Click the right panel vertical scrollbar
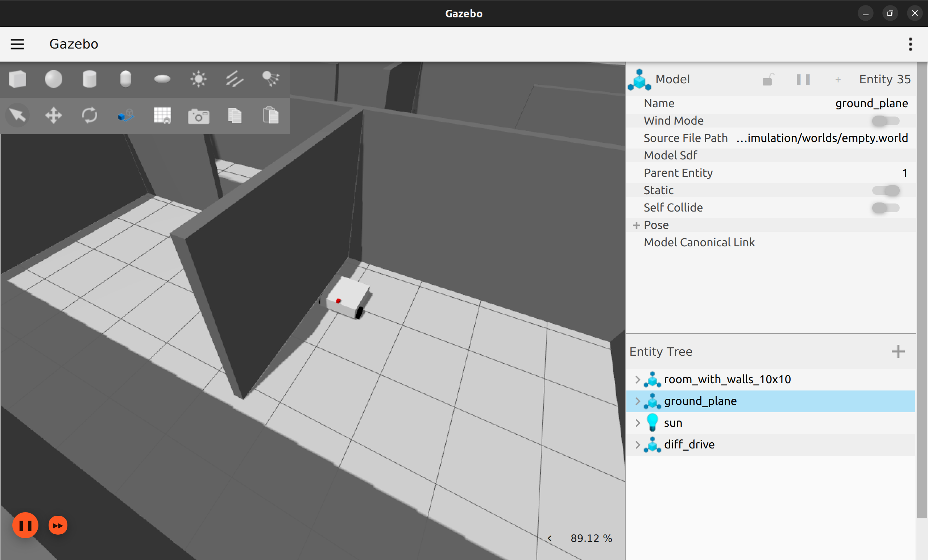 point(921,290)
